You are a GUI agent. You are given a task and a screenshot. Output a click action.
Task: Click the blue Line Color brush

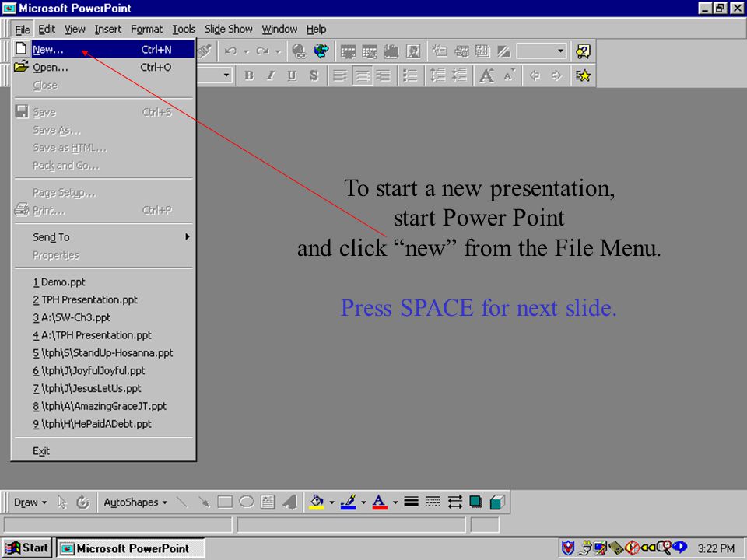[x=349, y=502]
